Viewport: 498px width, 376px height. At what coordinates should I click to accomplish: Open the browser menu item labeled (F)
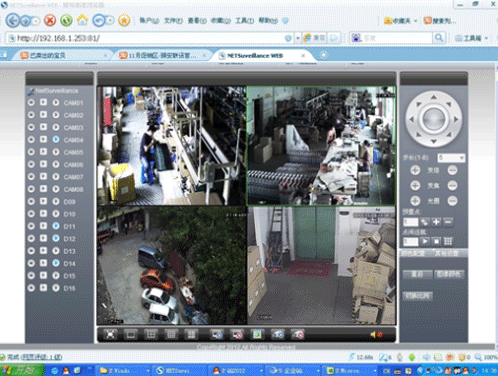click(x=173, y=21)
